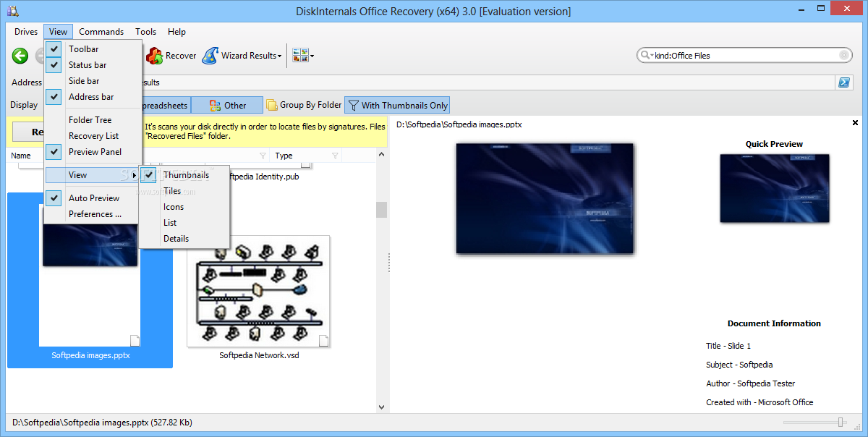Image resolution: width=868 pixels, height=437 pixels.
Task: Show Recovery List from View menu
Action: click(93, 136)
